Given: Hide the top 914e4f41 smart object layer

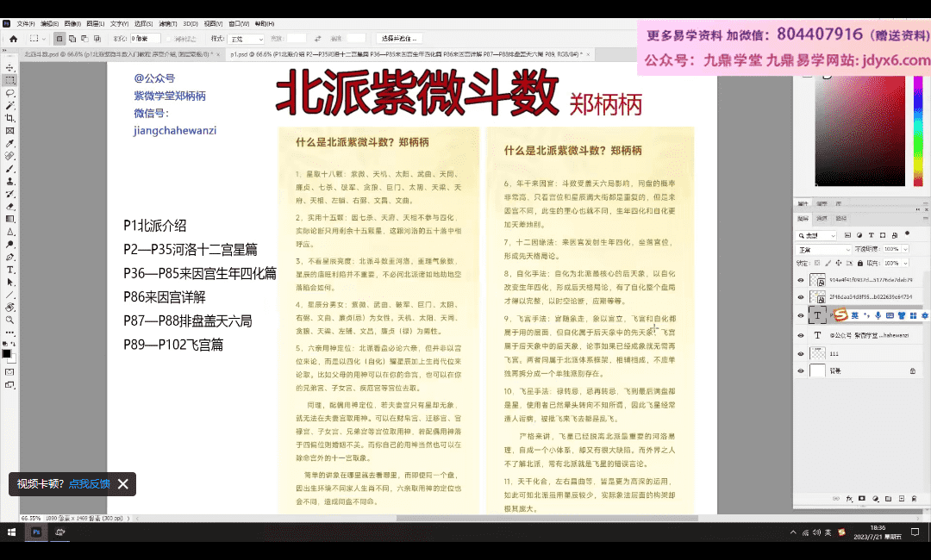Looking at the screenshot, I should [801, 280].
